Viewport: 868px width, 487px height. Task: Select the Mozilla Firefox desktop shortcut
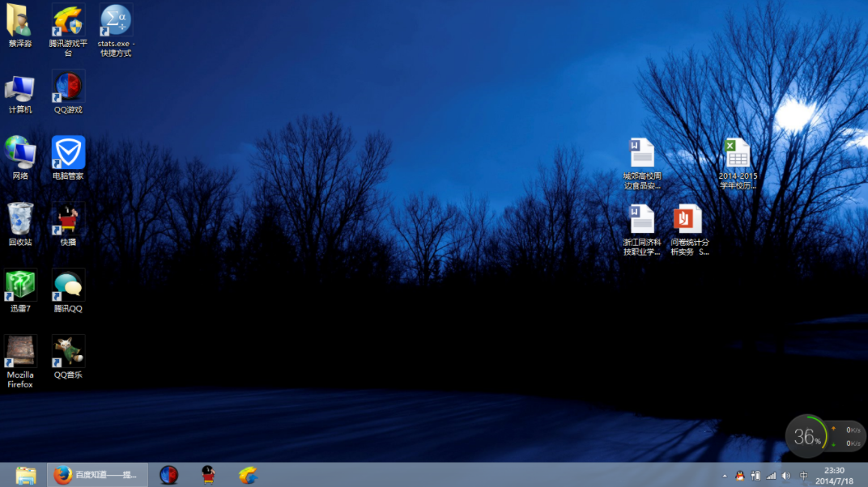click(20, 352)
